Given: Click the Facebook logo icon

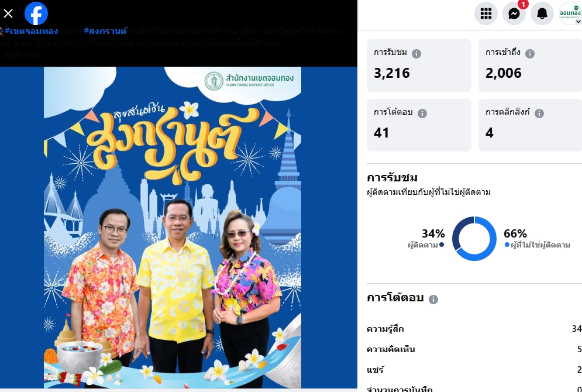Looking at the screenshot, I should coord(36,13).
